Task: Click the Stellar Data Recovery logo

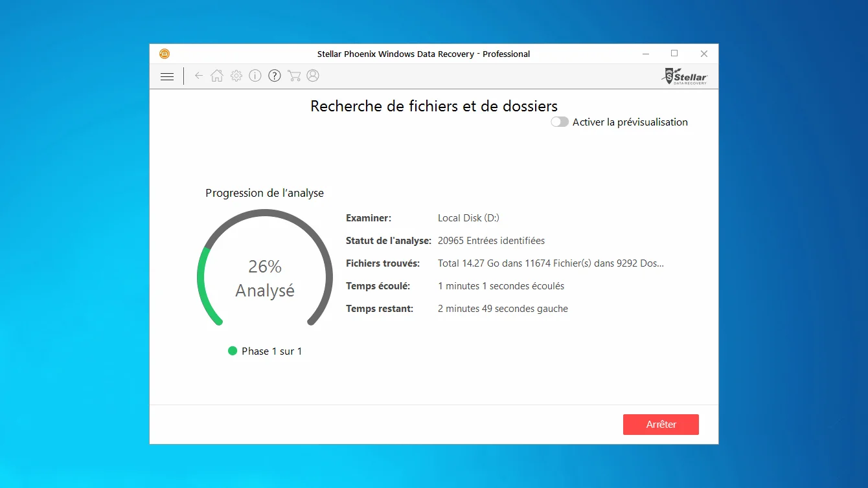Action: pos(685,76)
